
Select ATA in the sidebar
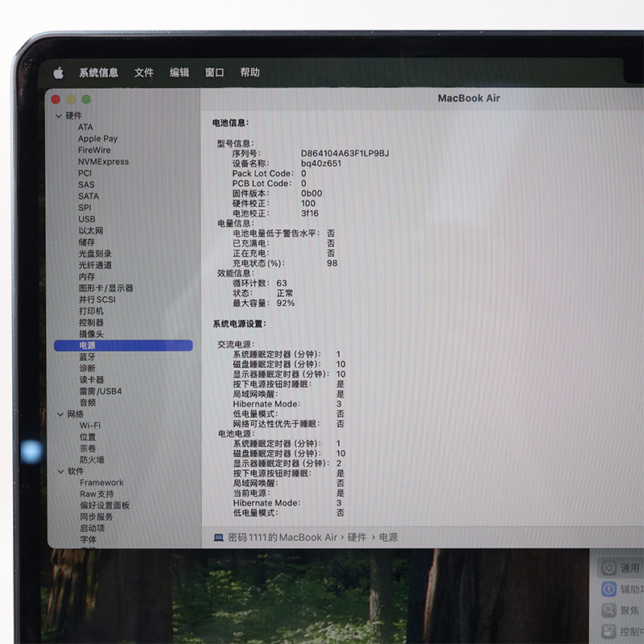point(85,127)
